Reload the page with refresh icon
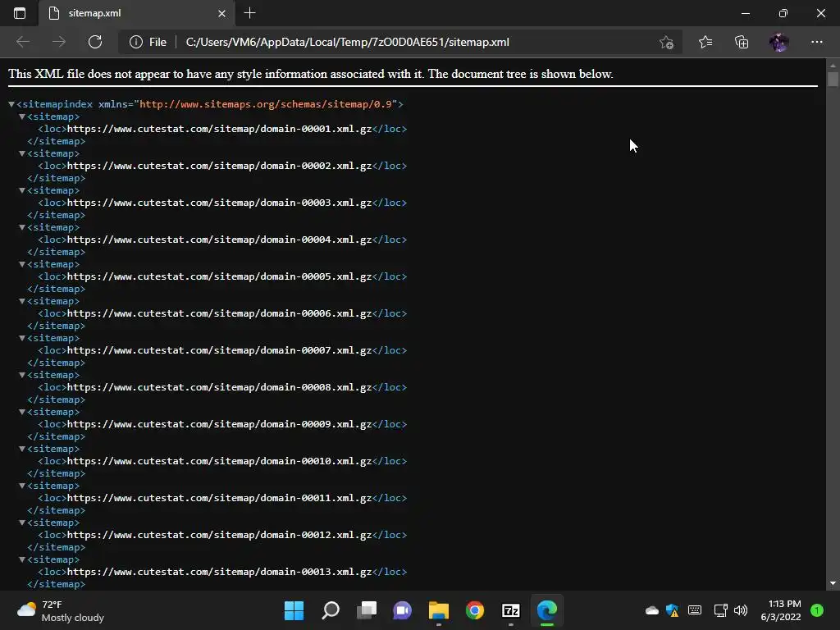 click(95, 42)
